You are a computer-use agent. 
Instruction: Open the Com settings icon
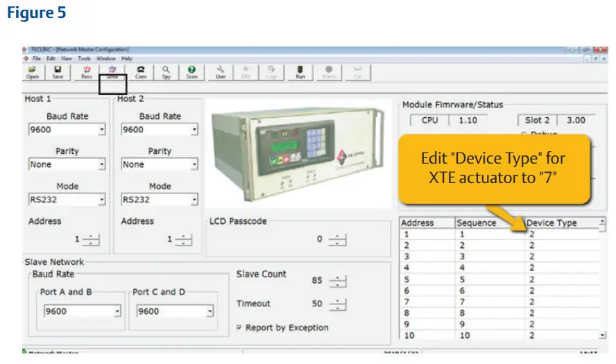(x=141, y=72)
